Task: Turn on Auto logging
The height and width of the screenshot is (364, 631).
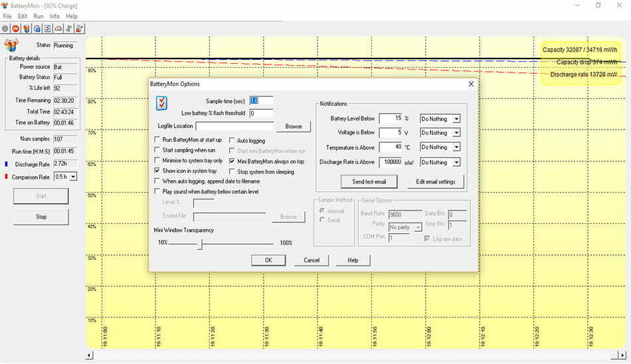Action: point(232,141)
